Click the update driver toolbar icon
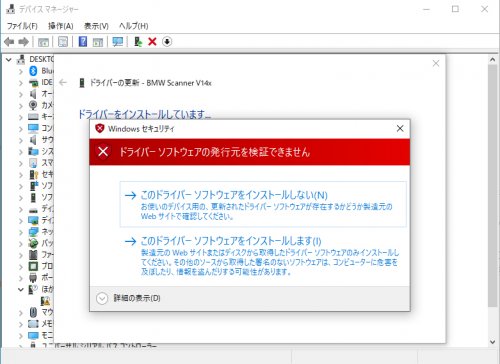 [x=138, y=42]
